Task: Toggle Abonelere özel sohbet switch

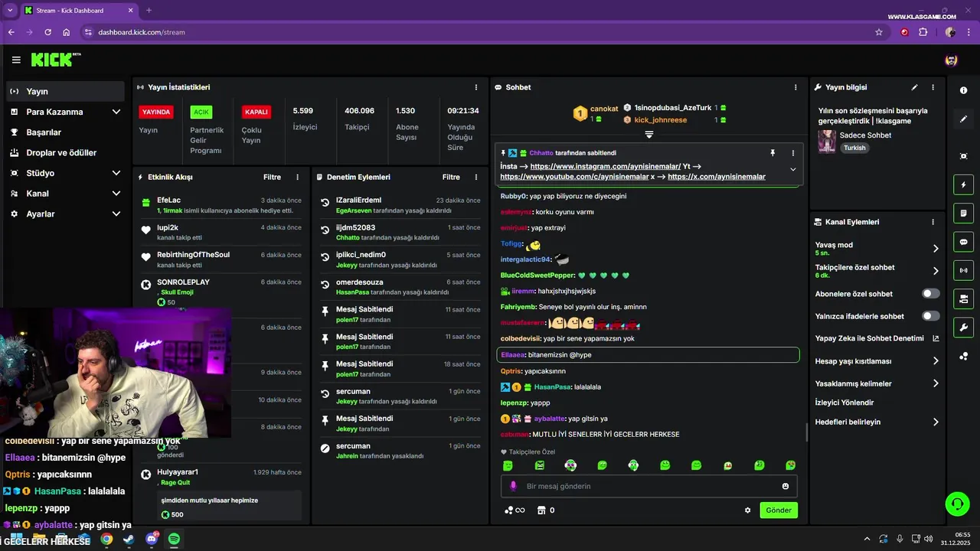Action: (x=930, y=293)
